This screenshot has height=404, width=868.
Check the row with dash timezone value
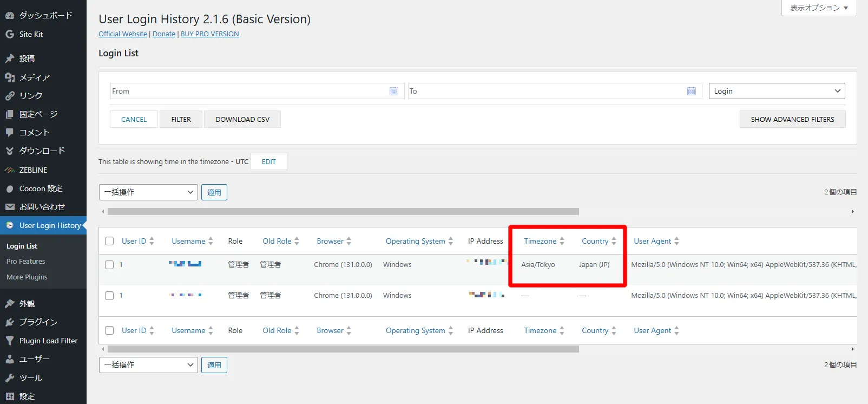[109, 296]
